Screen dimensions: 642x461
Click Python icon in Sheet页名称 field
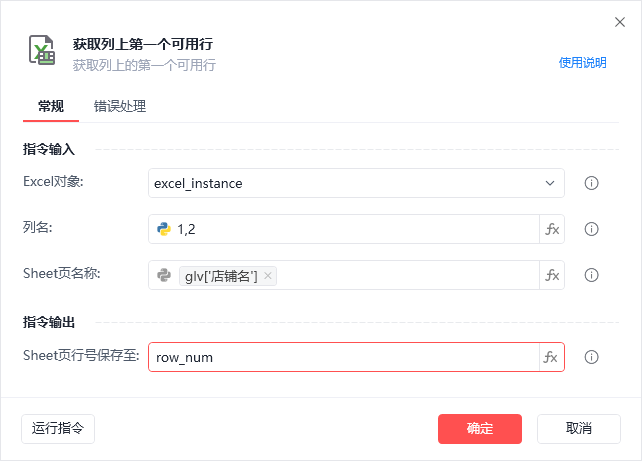[x=164, y=275]
